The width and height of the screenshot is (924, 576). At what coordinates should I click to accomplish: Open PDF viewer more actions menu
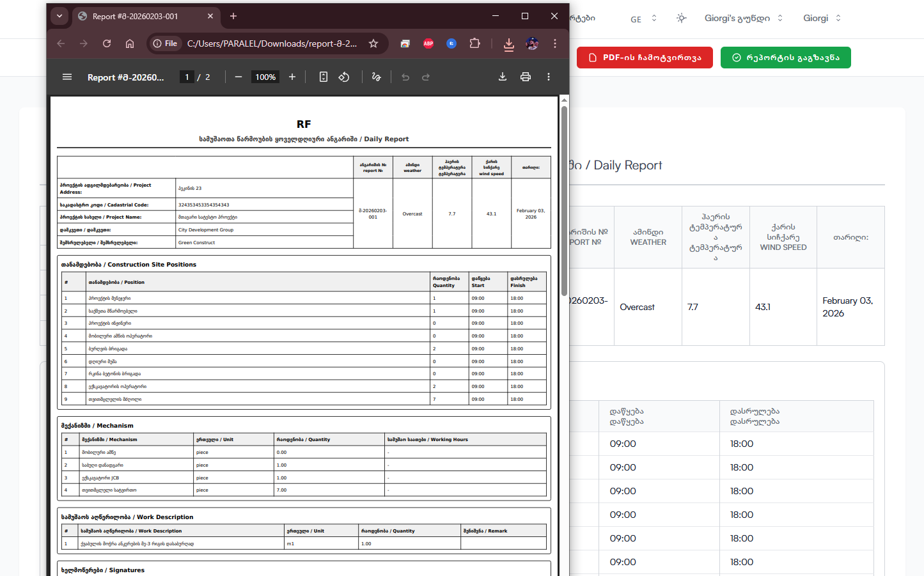(549, 77)
